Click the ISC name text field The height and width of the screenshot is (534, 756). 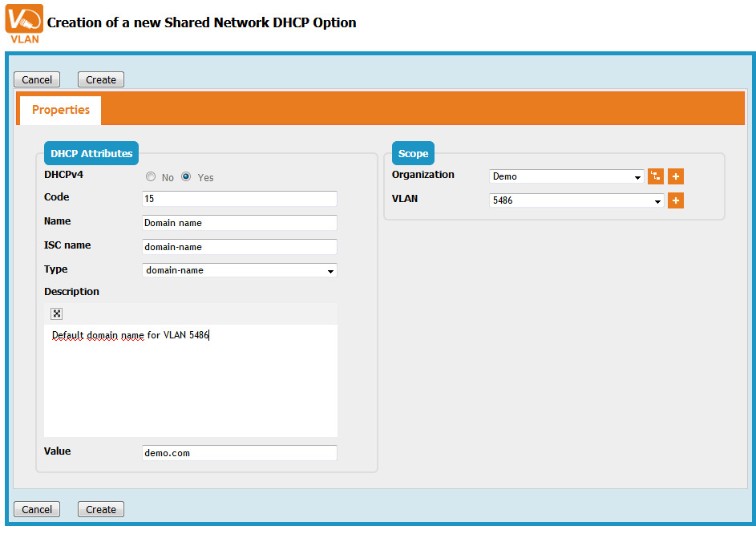click(x=239, y=247)
